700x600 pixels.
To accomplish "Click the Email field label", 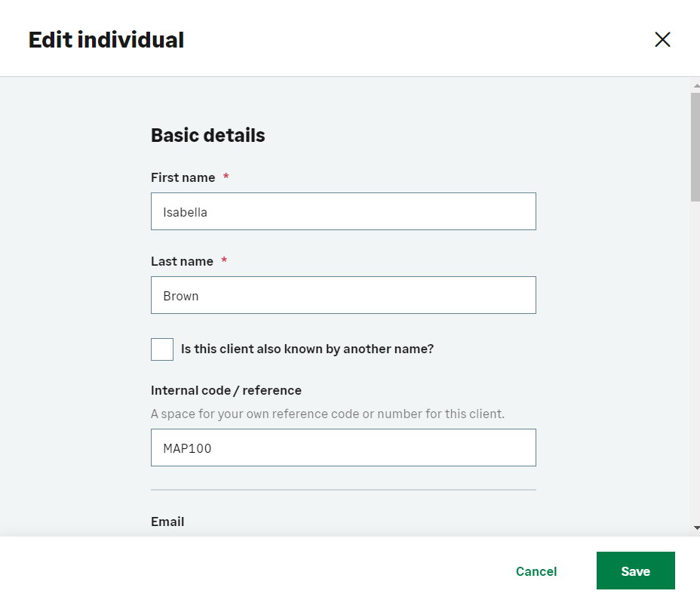I will coord(167,522).
